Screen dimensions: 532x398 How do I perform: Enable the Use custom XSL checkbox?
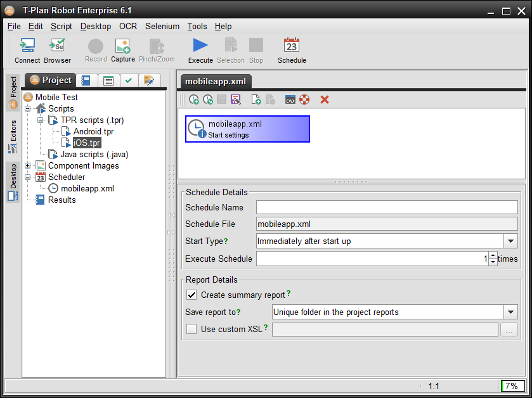click(191, 329)
